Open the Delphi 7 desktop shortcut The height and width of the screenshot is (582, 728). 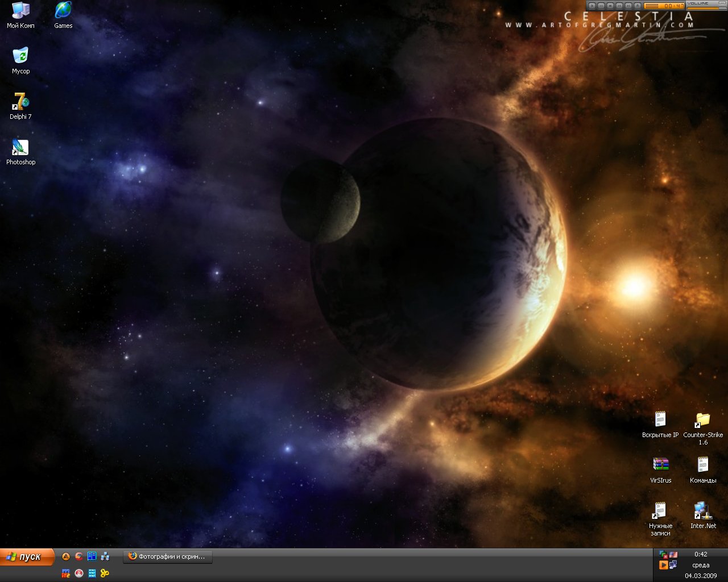pyautogui.click(x=20, y=102)
